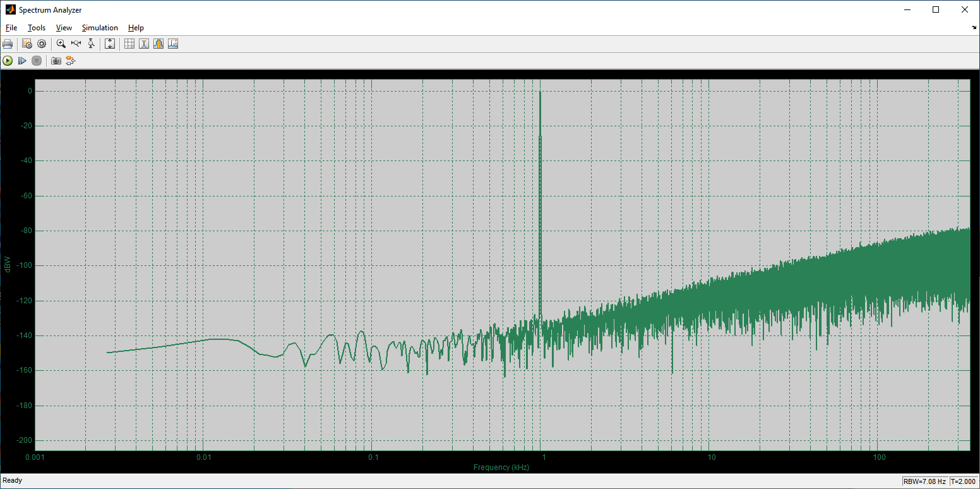The width and height of the screenshot is (980, 489).
Task: Toggle Distortion Measurements panel
Action: click(x=173, y=44)
